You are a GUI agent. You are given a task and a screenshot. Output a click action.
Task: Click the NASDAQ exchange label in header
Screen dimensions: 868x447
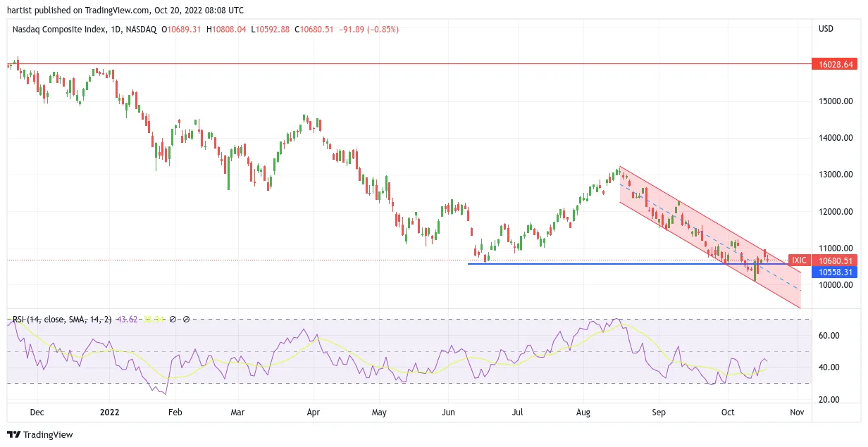tap(142, 30)
